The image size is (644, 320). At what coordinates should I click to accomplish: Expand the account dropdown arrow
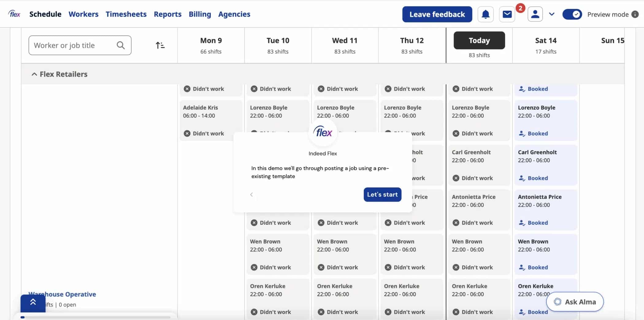coord(552,14)
